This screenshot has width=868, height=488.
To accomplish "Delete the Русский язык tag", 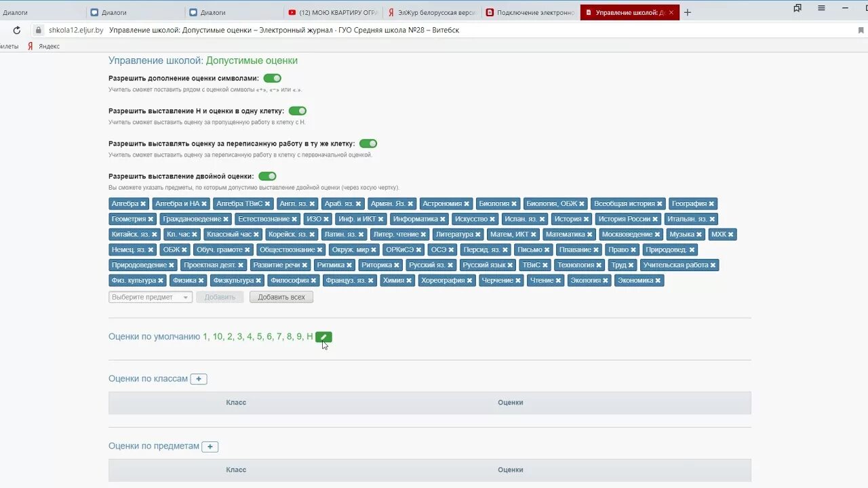I will point(511,266).
